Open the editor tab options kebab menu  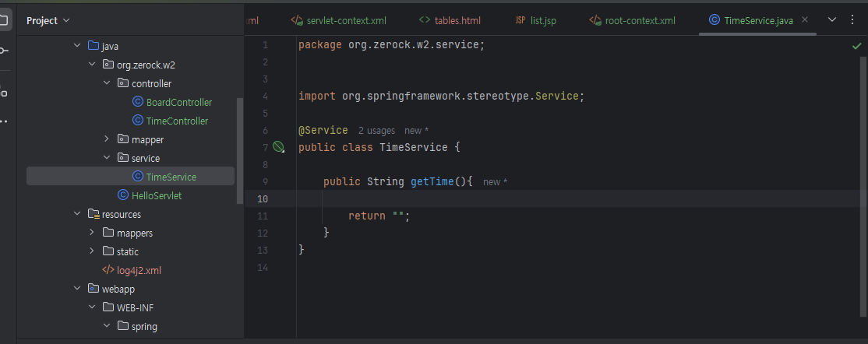coord(852,20)
